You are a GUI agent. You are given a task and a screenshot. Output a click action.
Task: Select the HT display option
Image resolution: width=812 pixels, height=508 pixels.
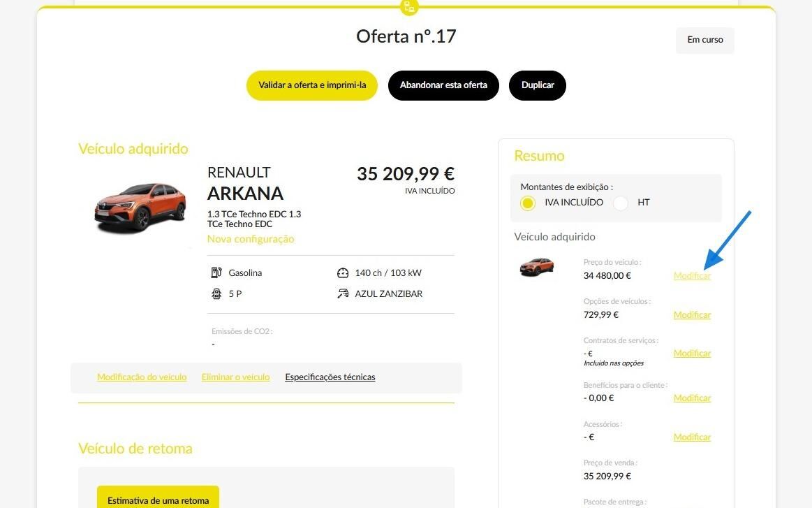click(x=621, y=203)
